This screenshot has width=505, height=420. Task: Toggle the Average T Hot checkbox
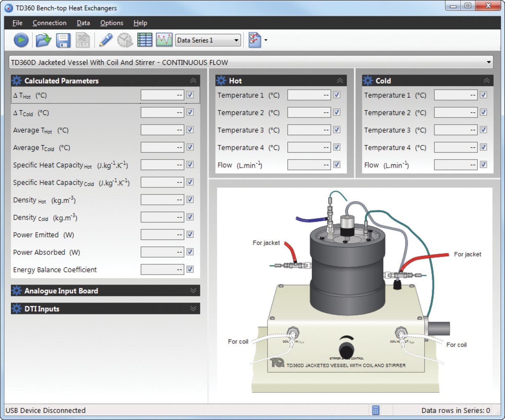pyautogui.click(x=190, y=130)
